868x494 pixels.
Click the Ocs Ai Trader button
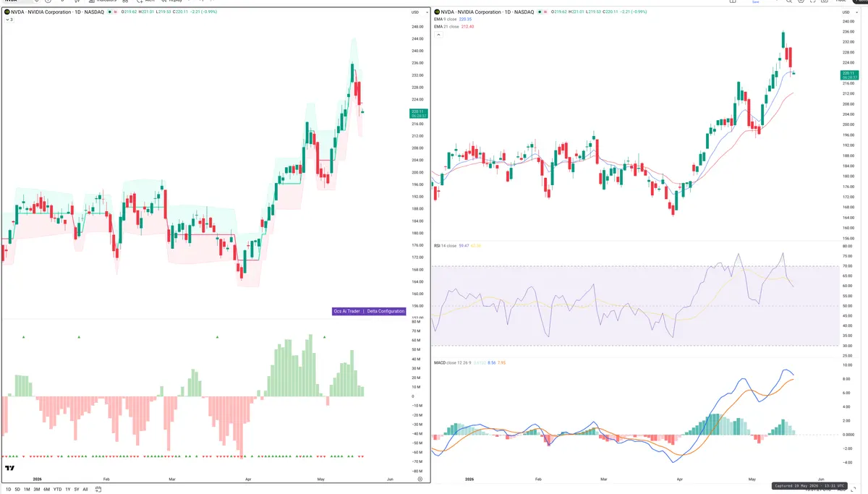pos(346,311)
